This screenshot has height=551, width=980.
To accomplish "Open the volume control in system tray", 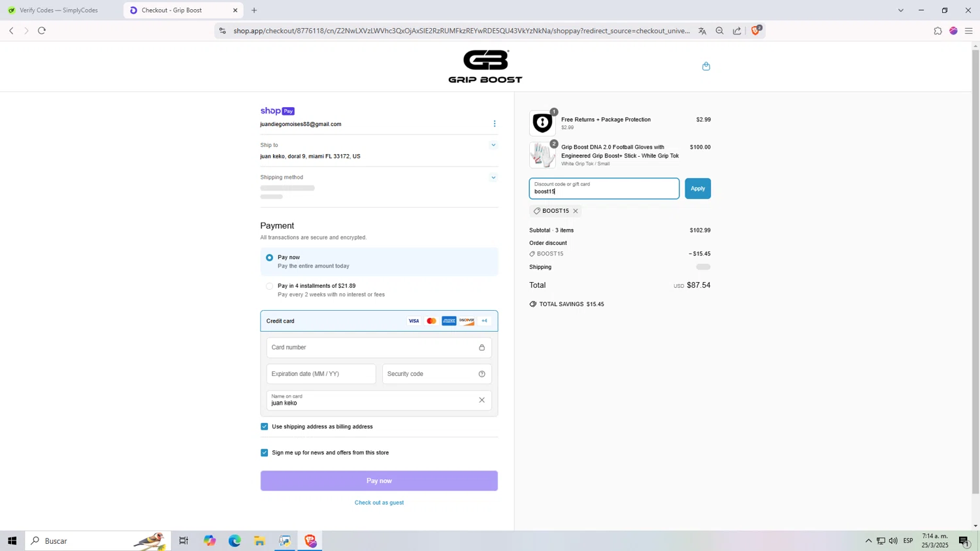I will click(x=893, y=541).
